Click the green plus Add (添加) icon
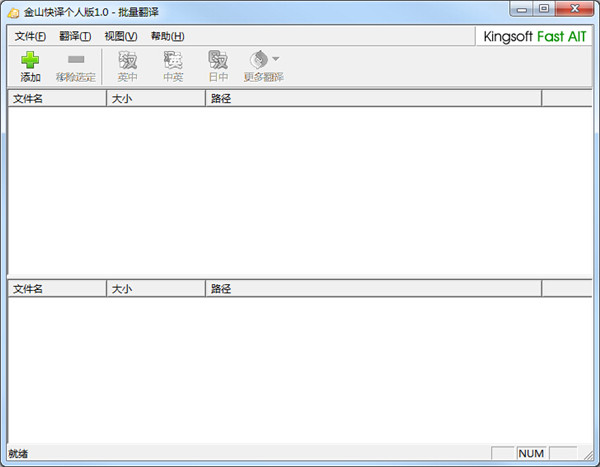Viewport: 600px width, 467px height. [x=30, y=60]
